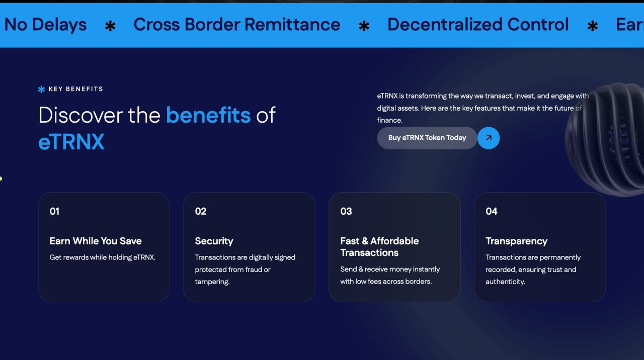Click the small yellow dot at left edge

pos(1,178)
